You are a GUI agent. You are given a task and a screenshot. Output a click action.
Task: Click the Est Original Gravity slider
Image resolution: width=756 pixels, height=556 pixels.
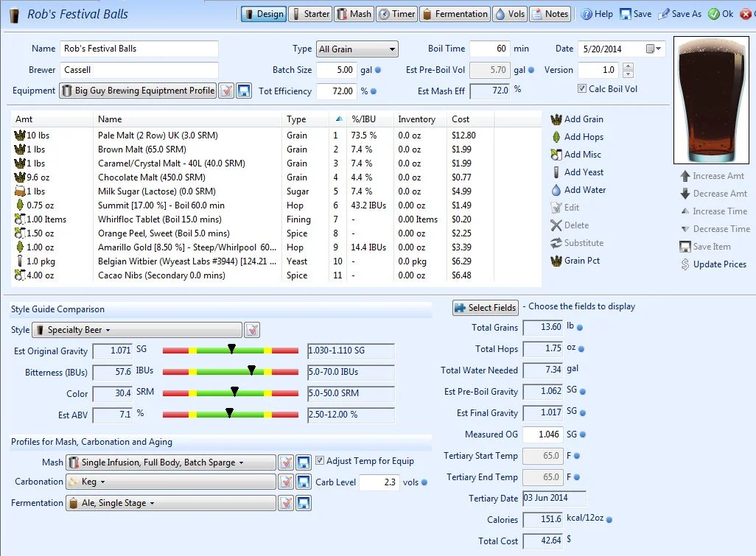[231, 351]
